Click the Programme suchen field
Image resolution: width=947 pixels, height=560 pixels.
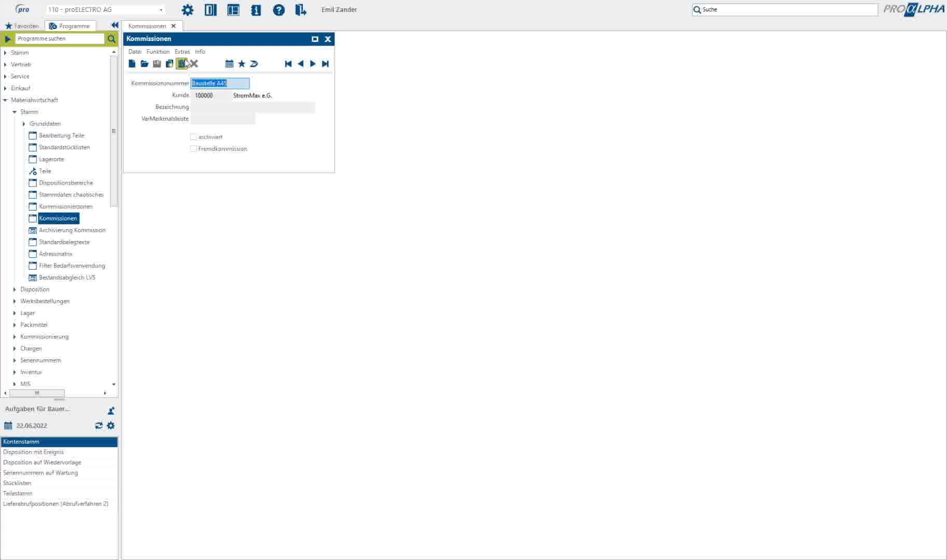(x=60, y=39)
